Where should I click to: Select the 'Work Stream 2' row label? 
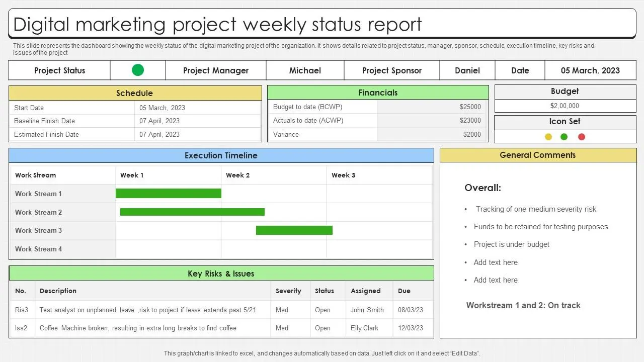click(x=38, y=212)
